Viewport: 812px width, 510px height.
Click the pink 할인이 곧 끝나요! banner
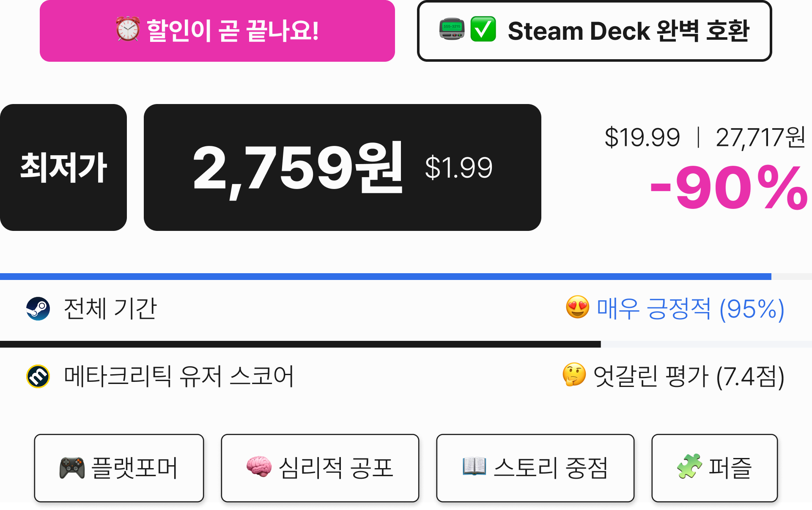point(217,30)
